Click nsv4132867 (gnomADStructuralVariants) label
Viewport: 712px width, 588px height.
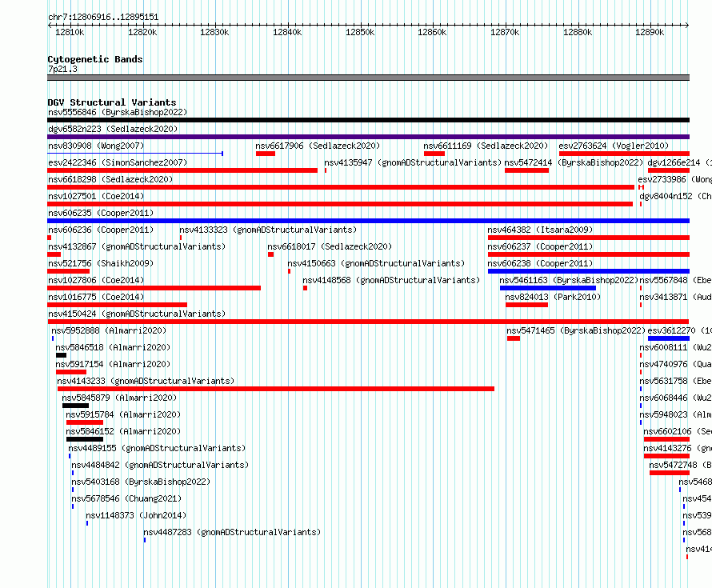point(137,246)
